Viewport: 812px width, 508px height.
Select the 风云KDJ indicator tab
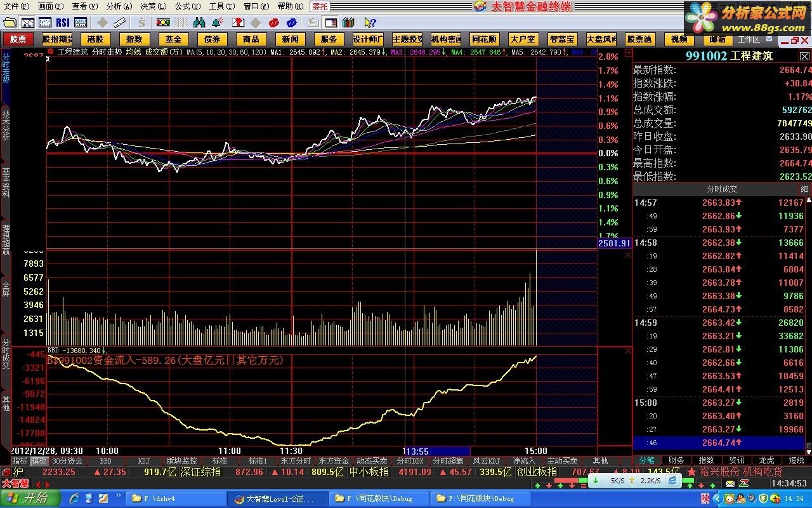pyautogui.click(x=486, y=461)
